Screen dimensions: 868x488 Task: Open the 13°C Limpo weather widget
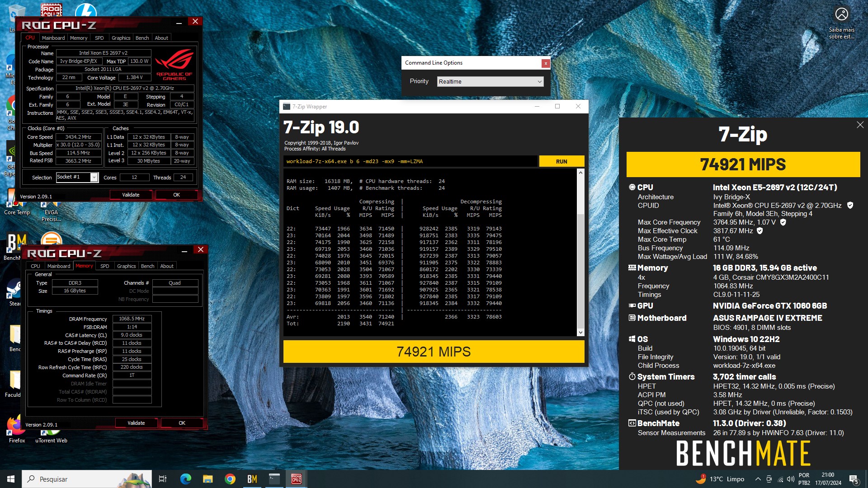(720, 479)
